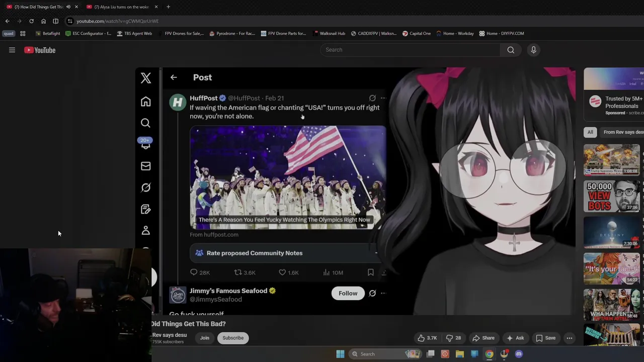Open the 50,000 View Bots video thumbnail
This screenshot has width=644, height=362.
(x=612, y=196)
